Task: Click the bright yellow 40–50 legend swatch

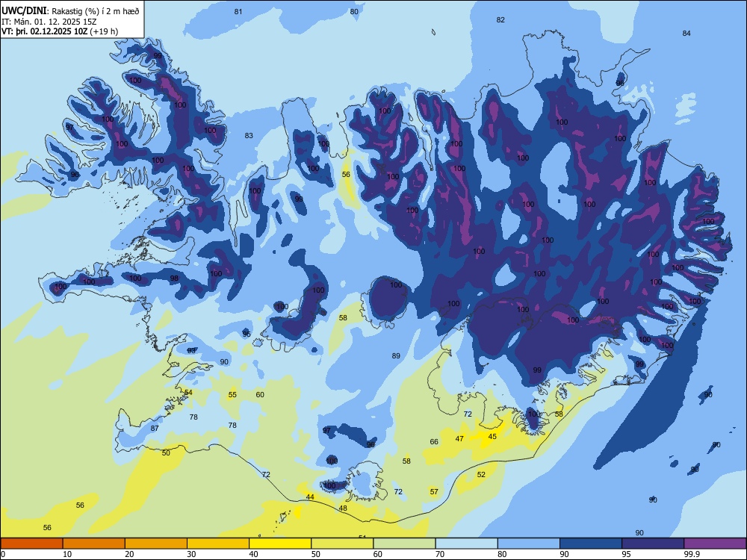Action: (280, 544)
